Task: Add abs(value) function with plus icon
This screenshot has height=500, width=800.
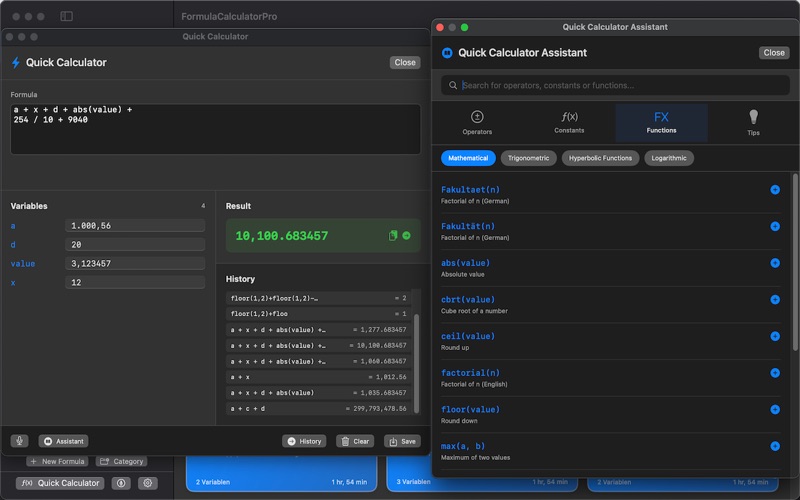Action: point(774,263)
